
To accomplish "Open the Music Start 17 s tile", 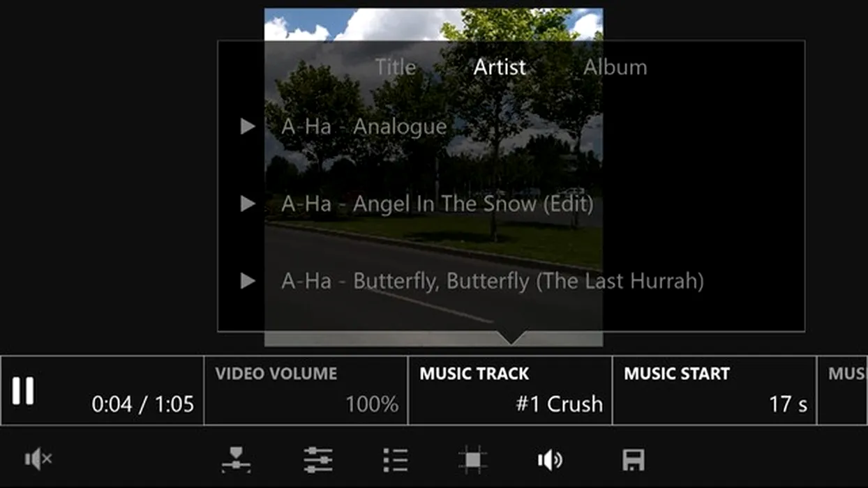I will [x=714, y=390].
